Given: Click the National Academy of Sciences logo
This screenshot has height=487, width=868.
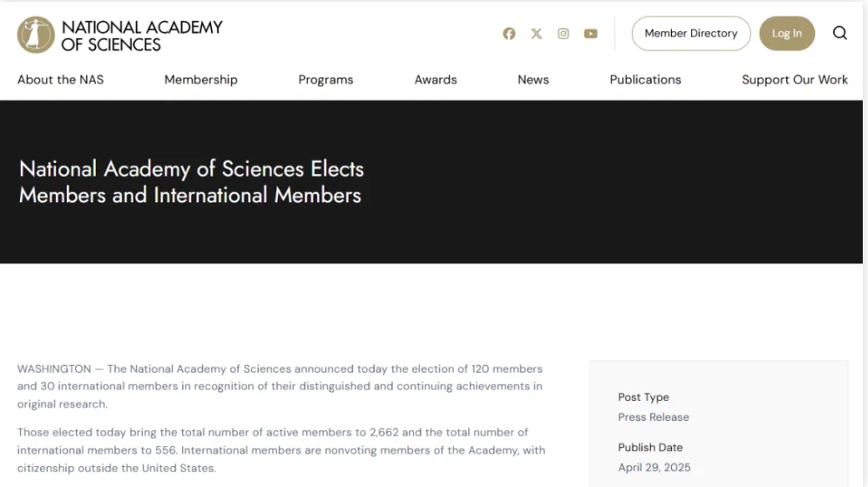Looking at the screenshot, I should tap(36, 35).
